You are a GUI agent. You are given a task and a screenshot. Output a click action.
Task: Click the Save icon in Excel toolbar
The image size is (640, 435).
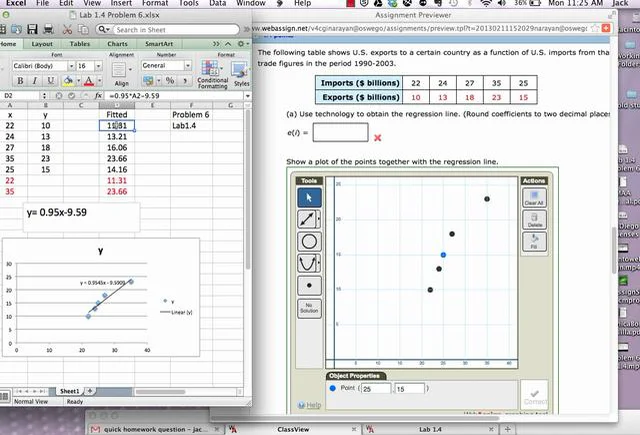tap(32, 29)
